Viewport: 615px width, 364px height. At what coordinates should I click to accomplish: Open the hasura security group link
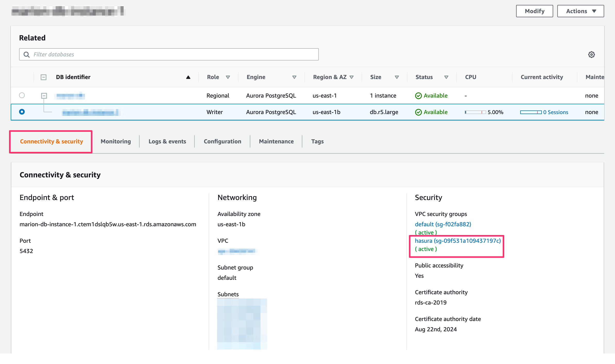tap(457, 241)
